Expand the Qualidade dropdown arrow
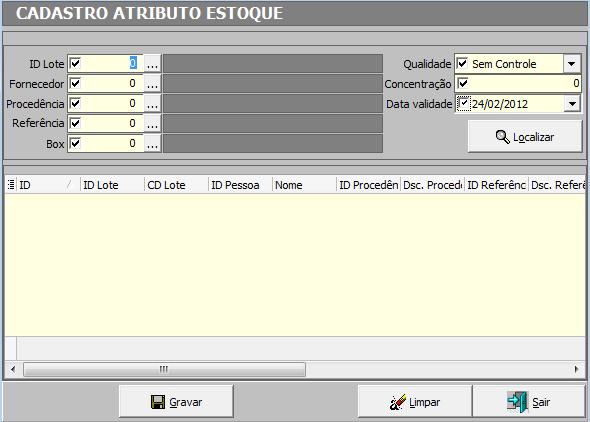The height and width of the screenshot is (422, 590). [x=572, y=64]
